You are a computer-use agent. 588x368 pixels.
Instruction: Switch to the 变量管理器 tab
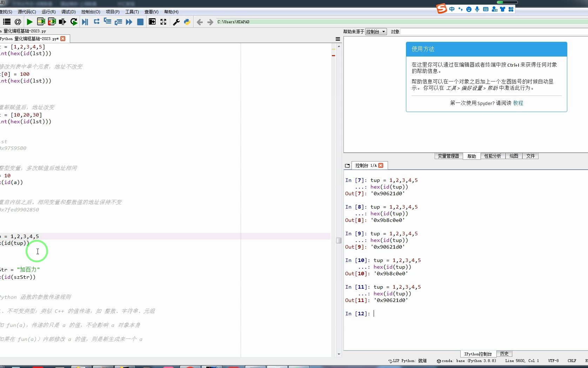pyautogui.click(x=448, y=156)
